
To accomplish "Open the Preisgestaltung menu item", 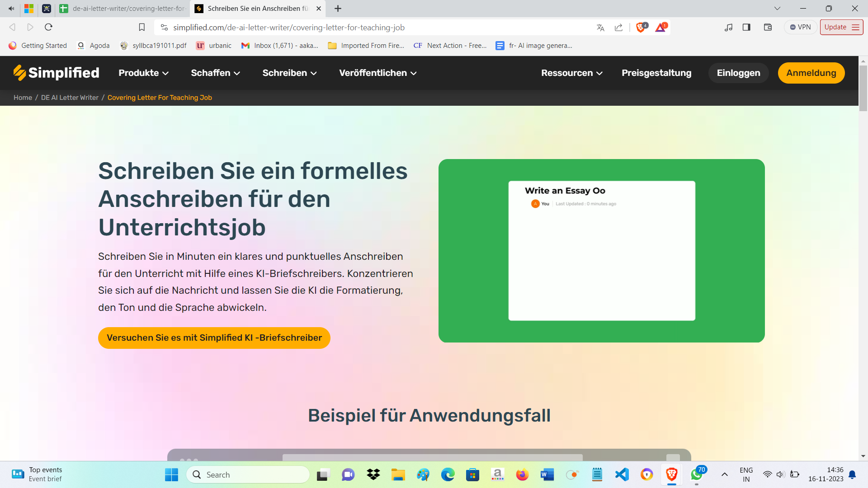I will tap(656, 73).
